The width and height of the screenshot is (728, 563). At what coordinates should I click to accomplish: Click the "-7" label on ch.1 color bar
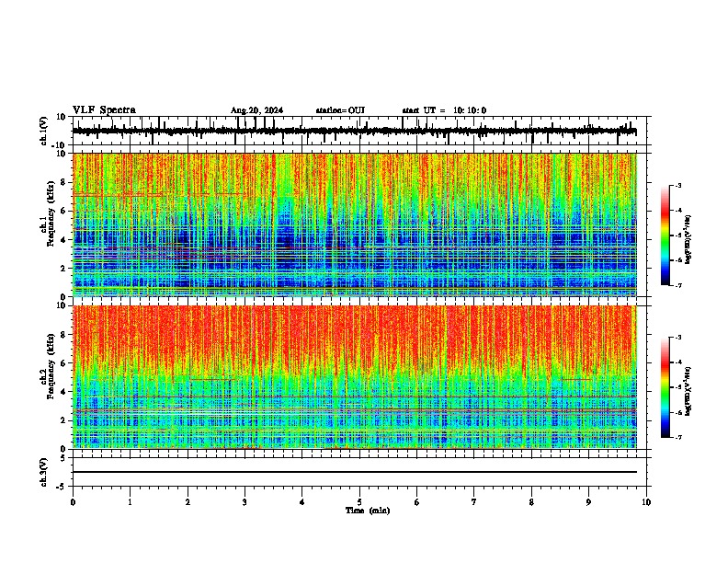678,285
